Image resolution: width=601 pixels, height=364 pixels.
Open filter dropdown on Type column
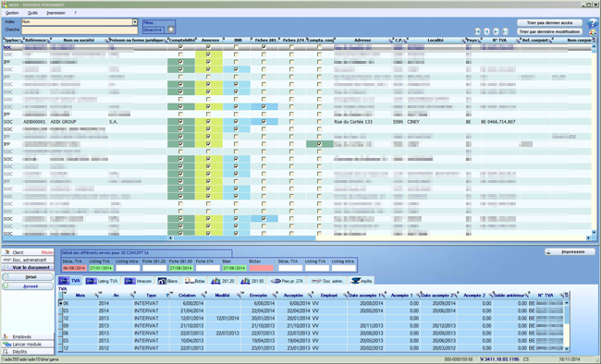tap(171, 294)
